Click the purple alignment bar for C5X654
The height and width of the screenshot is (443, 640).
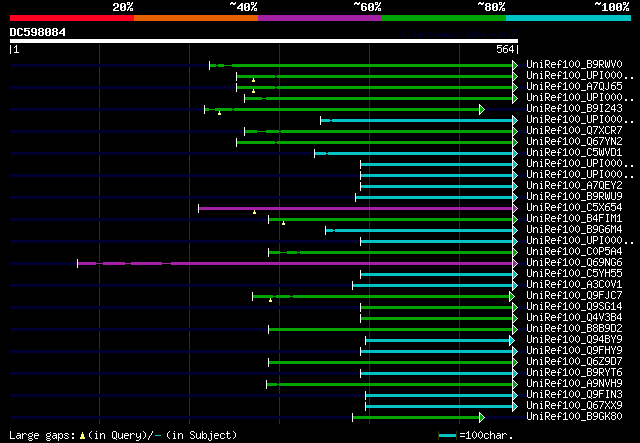[356, 208]
